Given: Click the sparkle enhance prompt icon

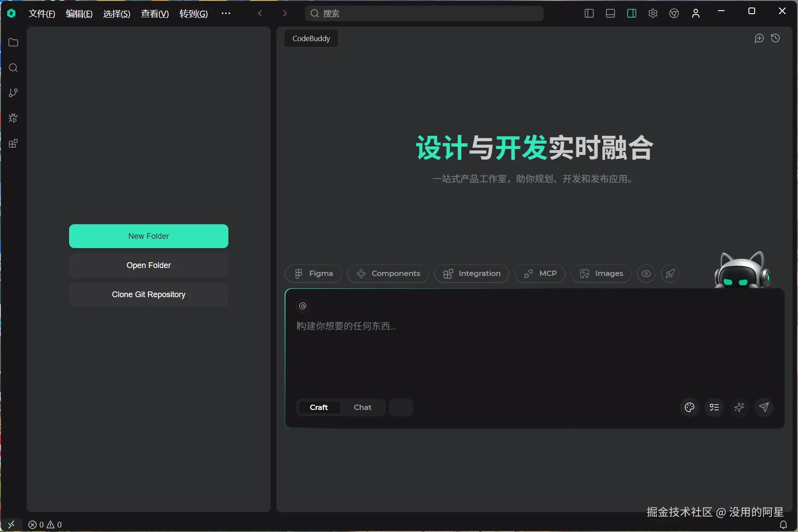Looking at the screenshot, I should [739, 407].
